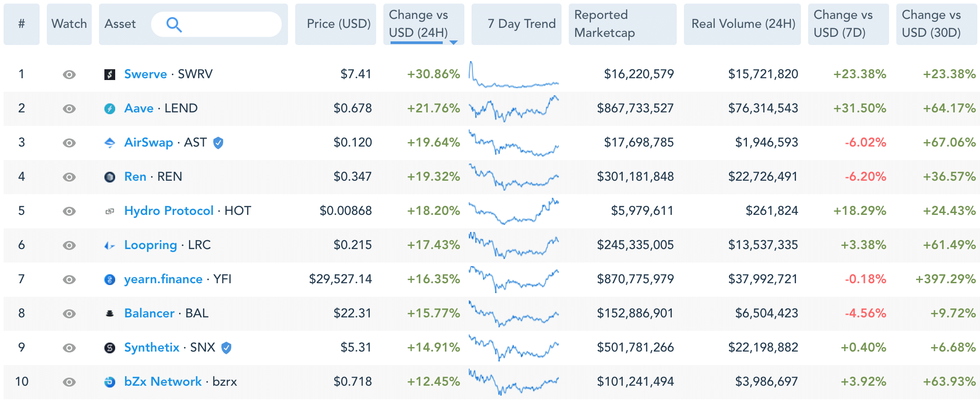Sort by the Reported Marketcap column header
This screenshot has height=401, width=980.
coord(604,24)
